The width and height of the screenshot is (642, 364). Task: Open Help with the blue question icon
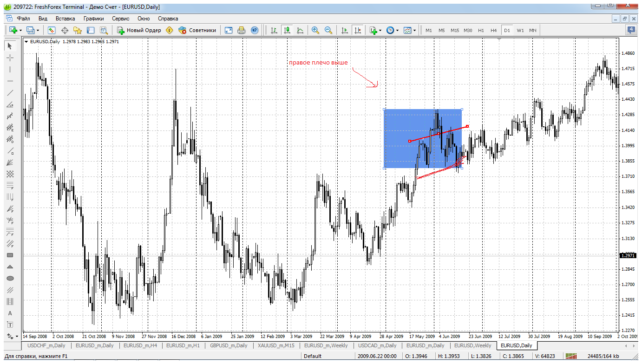click(x=254, y=30)
